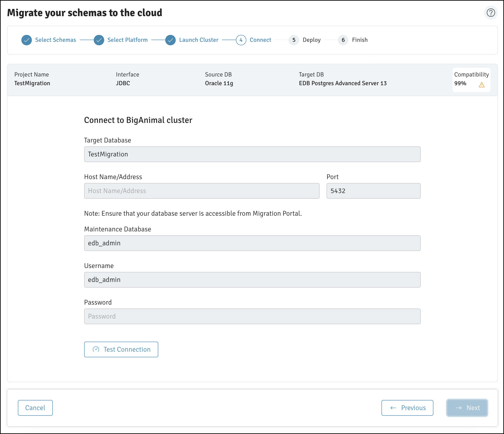The height and width of the screenshot is (434, 504).
Task: Click the Cancel button
Action: pyautogui.click(x=35, y=408)
